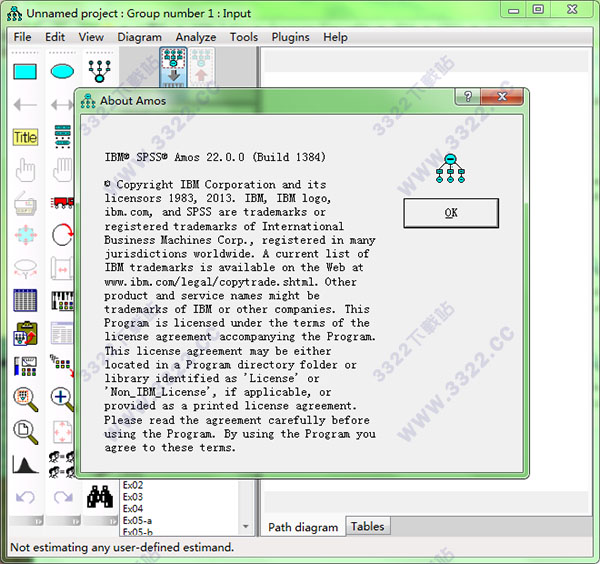
Task: Click the Bayesian distribution curve icon
Action: click(25, 465)
